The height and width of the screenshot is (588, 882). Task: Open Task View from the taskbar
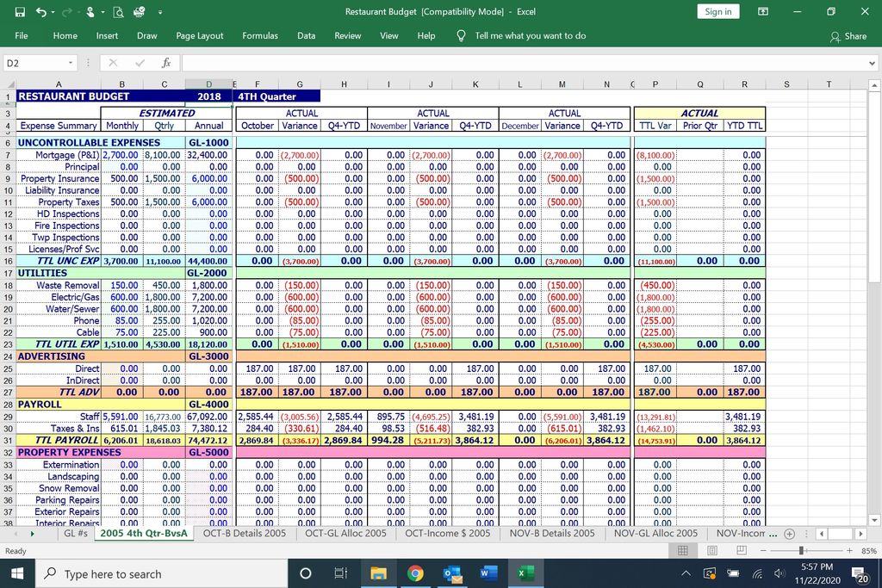pos(340,573)
